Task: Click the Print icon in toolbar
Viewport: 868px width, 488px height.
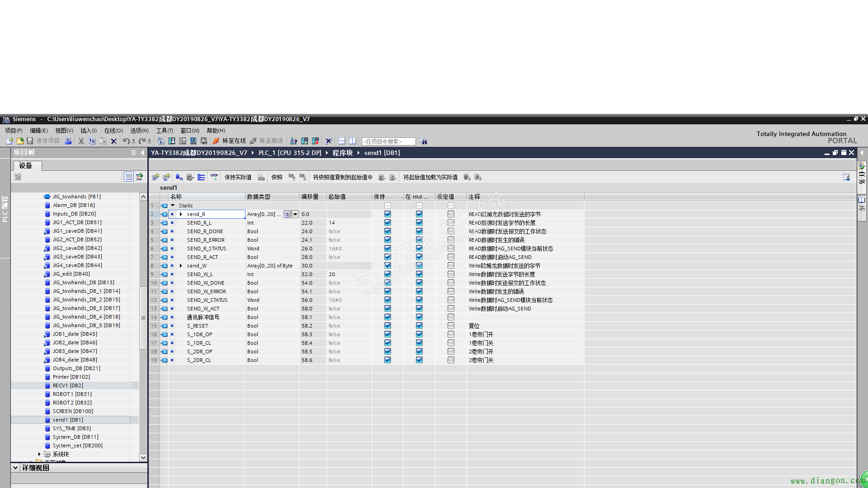Action: click(68, 141)
